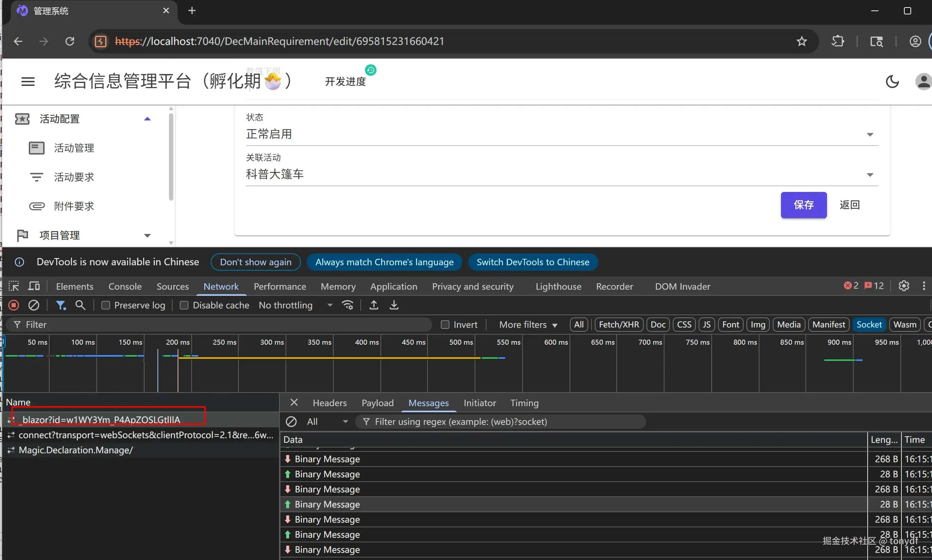The image size is (932, 560).
Task: Toggle the network filter funnel icon
Action: 60,305
